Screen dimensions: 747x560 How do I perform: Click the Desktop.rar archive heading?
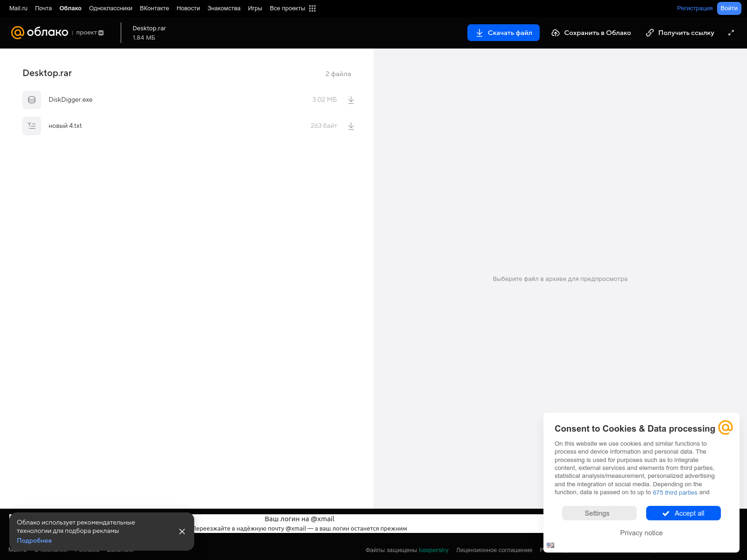point(47,73)
